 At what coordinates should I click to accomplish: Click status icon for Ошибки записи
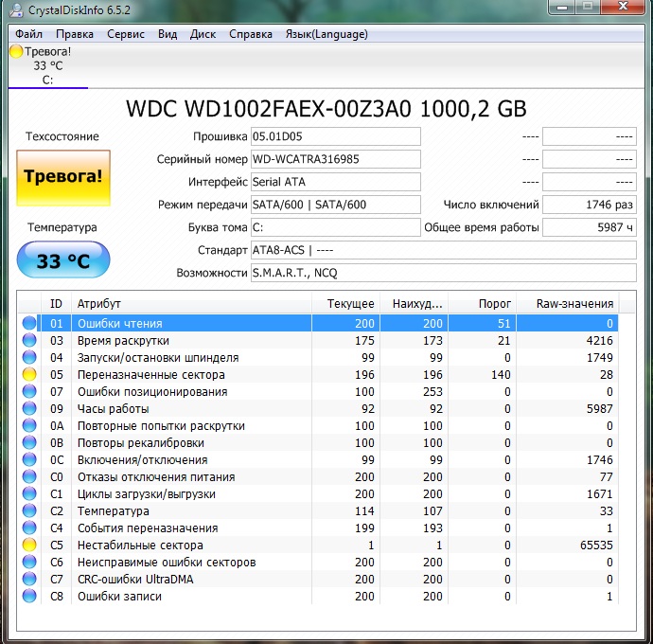click(29, 597)
